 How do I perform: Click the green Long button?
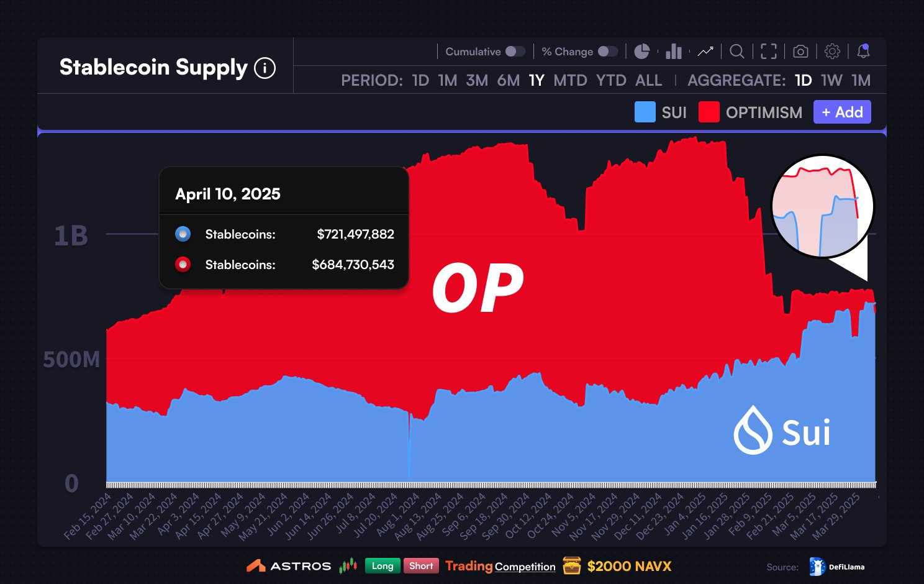coord(383,566)
